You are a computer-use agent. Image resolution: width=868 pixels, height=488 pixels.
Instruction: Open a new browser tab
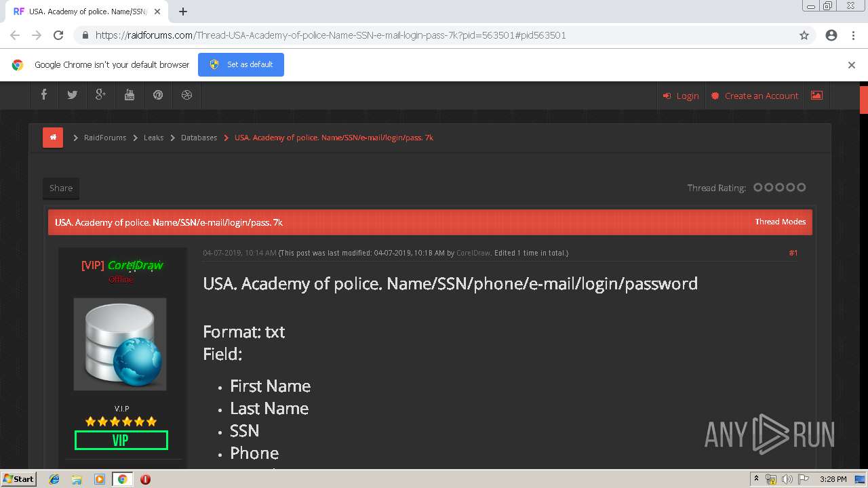pos(183,12)
